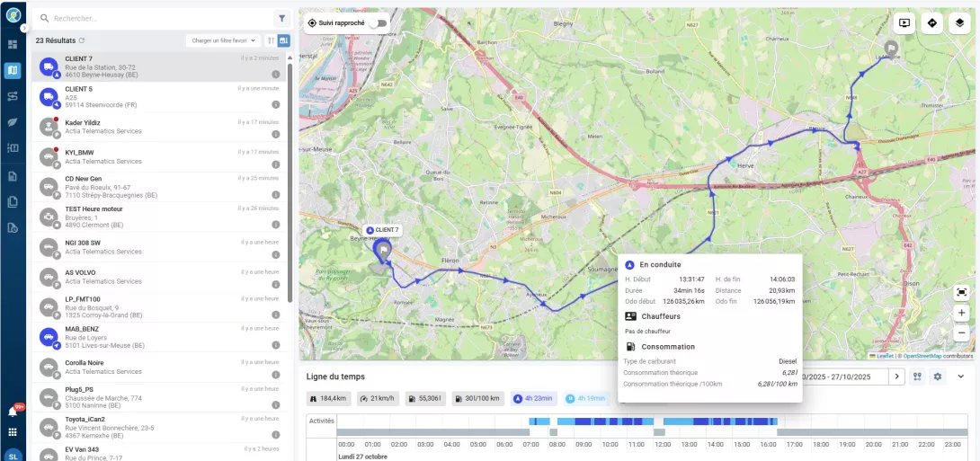Go to next date in timeline
The width and height of the screenshot is (980, 461).
point(897,377)
